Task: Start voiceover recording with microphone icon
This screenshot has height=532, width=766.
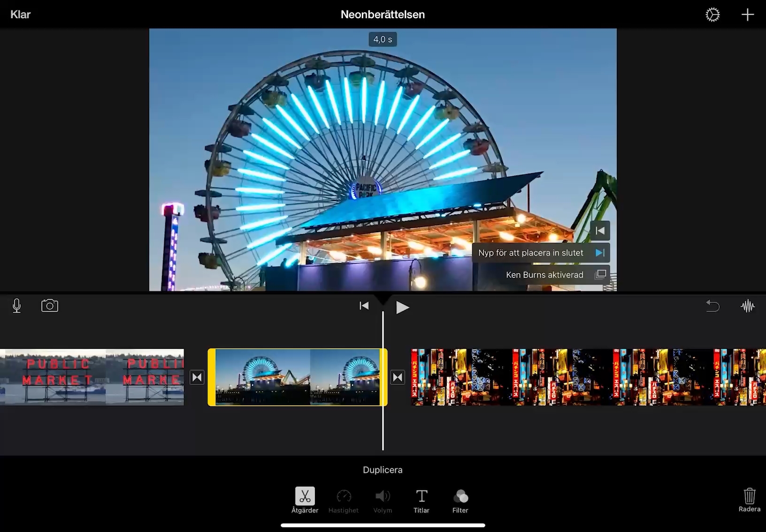Action: tap(17, 306)
